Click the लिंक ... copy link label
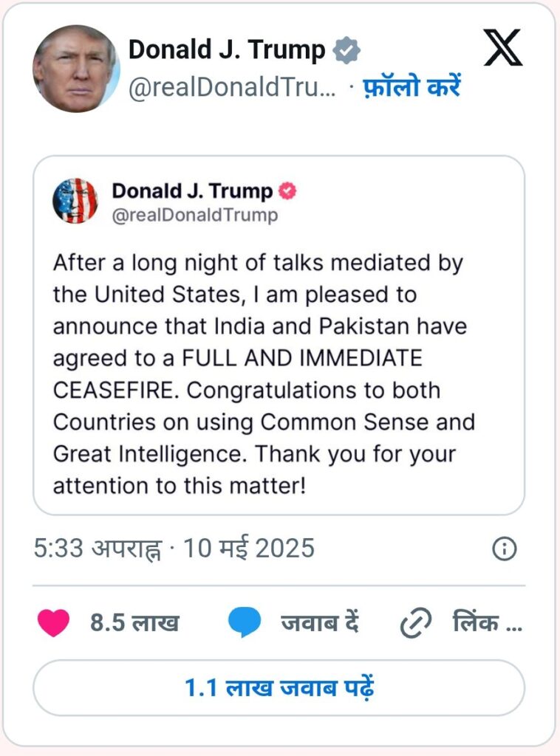This screenshot has width=560, height=756. coord(487,623)
